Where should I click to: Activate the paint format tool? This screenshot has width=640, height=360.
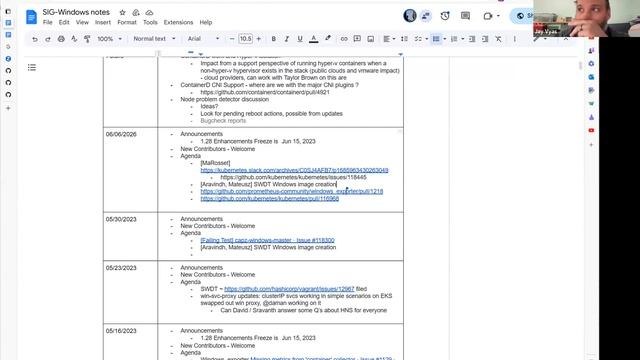tap(87, 39)
